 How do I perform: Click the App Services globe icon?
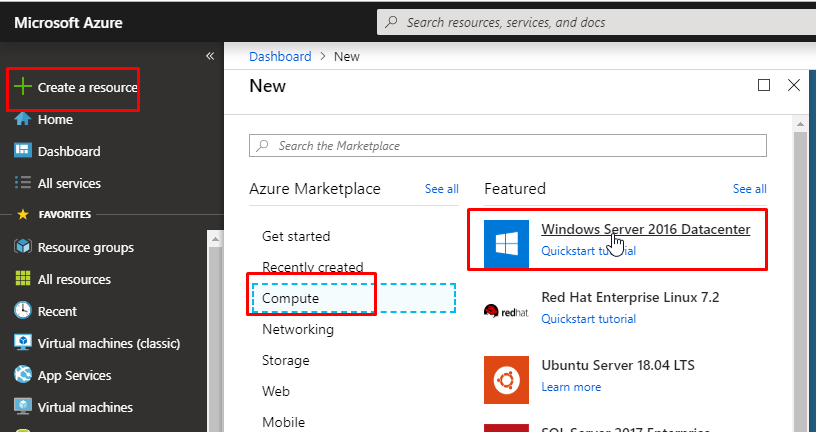pos(23,376)
